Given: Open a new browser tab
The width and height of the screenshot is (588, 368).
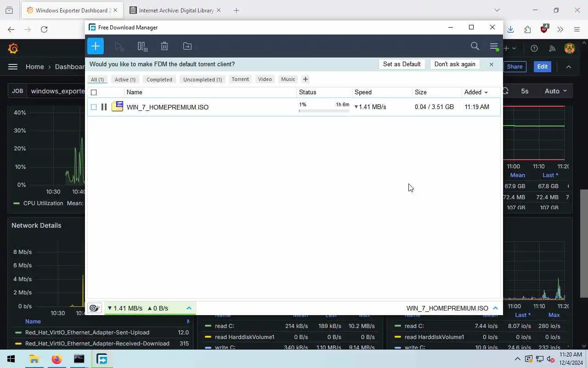Looking at the screenshot, I should pos(236,10).
